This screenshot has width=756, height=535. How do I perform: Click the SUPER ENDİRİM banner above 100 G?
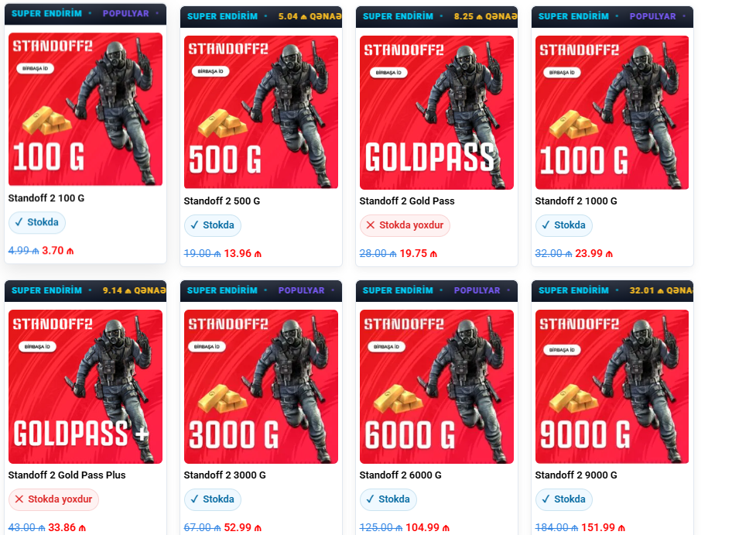(x=46, y=13)
